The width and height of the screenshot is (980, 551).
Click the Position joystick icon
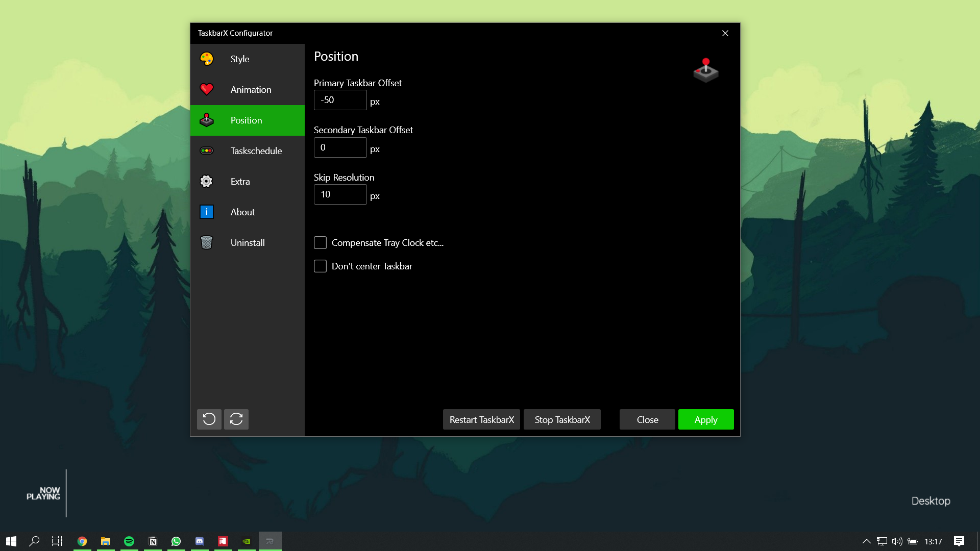pos(206,120)
